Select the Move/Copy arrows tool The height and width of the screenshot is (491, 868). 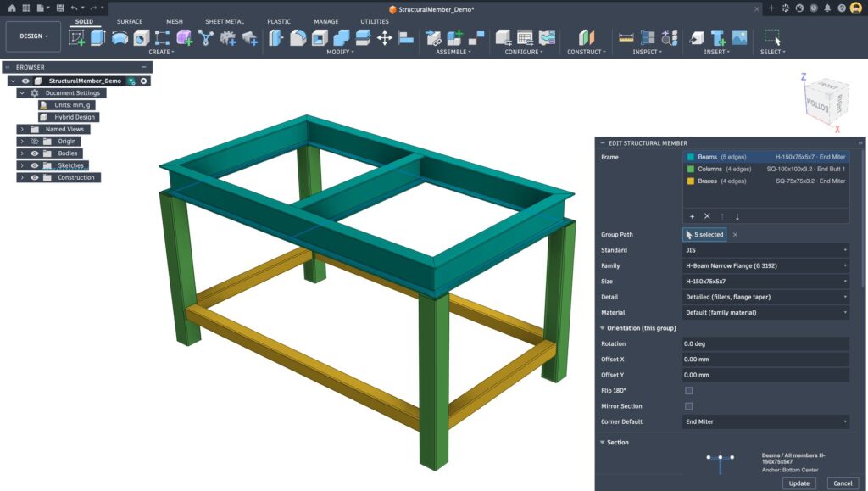click(384, 37)
